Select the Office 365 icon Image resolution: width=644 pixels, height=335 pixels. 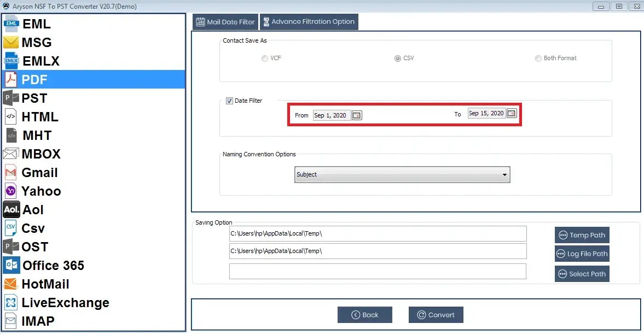click(11, 265)
